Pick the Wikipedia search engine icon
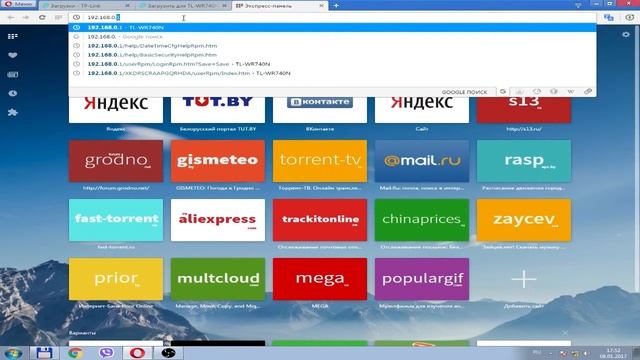640x360 pixels. pos(571,92)
